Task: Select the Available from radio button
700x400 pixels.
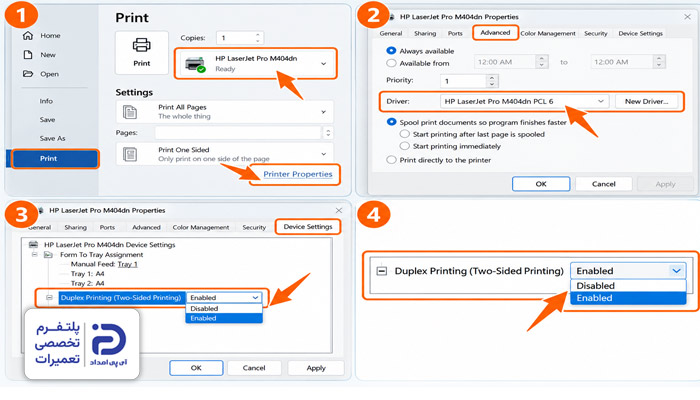Action: click(391, 63)
